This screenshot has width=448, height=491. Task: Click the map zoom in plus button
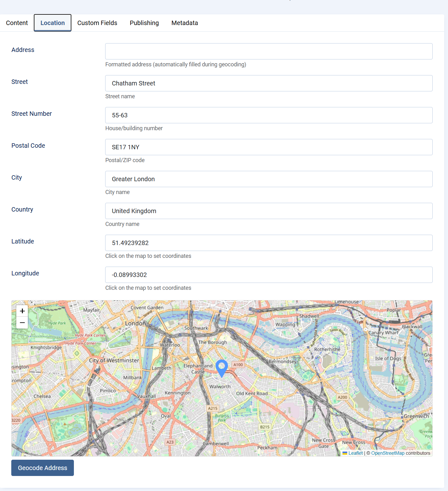22,311
